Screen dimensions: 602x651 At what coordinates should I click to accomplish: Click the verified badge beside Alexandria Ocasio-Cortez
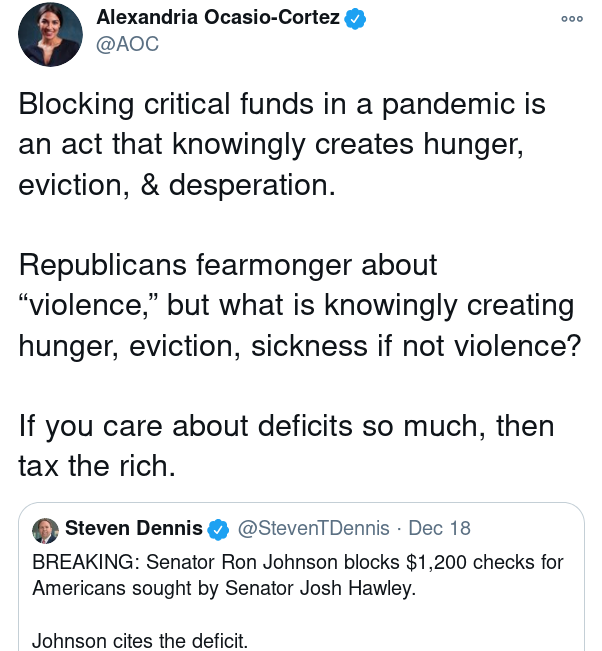(355, 18)
